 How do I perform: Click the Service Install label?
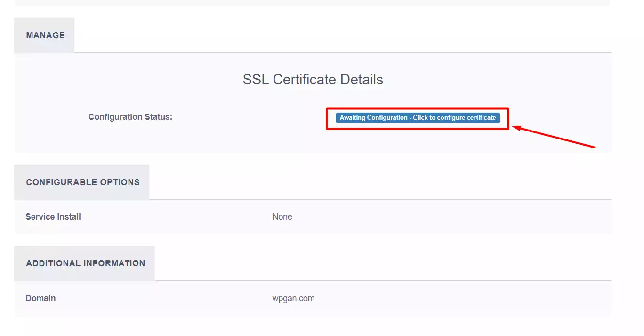click(x=53, y=217)
